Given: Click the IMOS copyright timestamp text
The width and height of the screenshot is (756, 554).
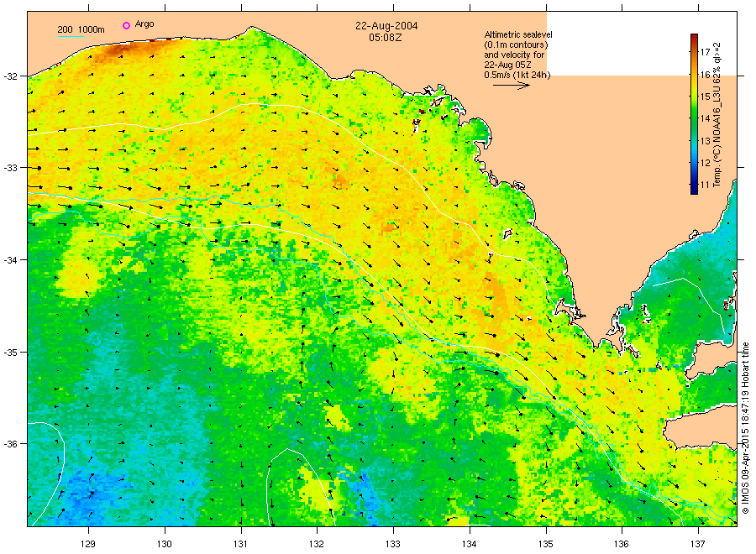Looking at the screenshot, I should pyautogui.click(x=745, y=428).
